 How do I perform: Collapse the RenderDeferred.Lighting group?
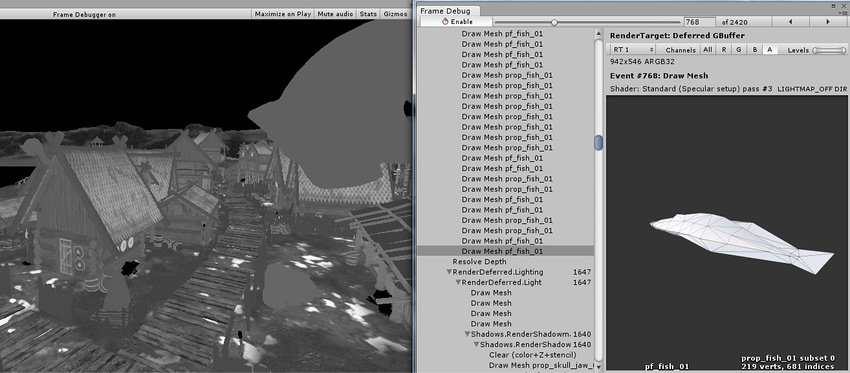click(x=449, y=272)
